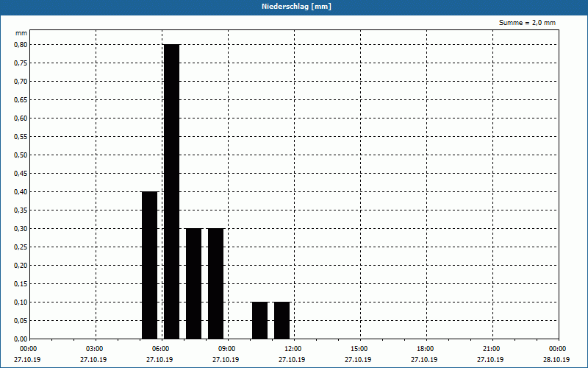The height and width of the screenshot is (368, 588).
Task: Click the 28.10.19 date label
Action: click(x=556, y=360)
